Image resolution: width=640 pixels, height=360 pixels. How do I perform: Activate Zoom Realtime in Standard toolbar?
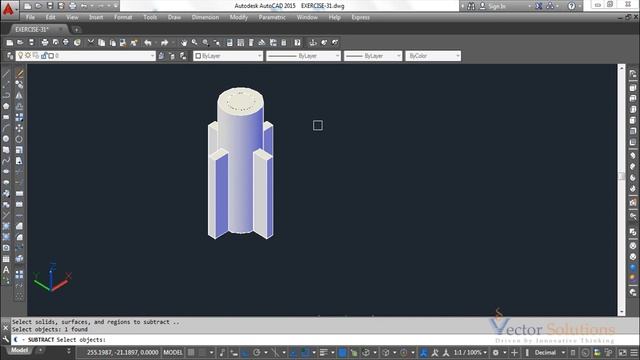[195, 42]
